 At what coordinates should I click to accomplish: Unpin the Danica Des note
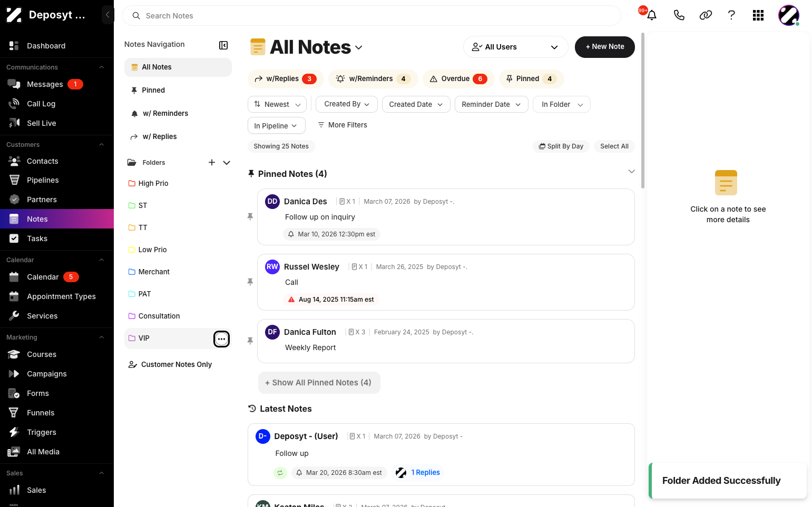tap(250, 217)
